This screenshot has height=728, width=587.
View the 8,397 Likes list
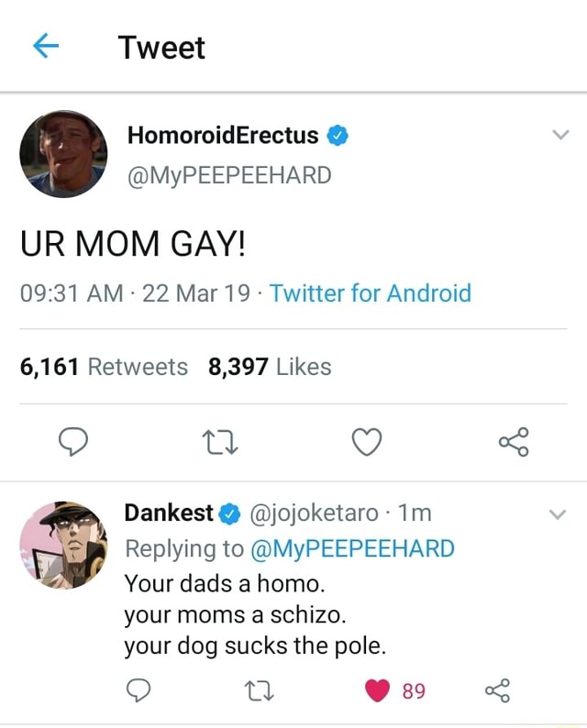click(x=270, y=368)
